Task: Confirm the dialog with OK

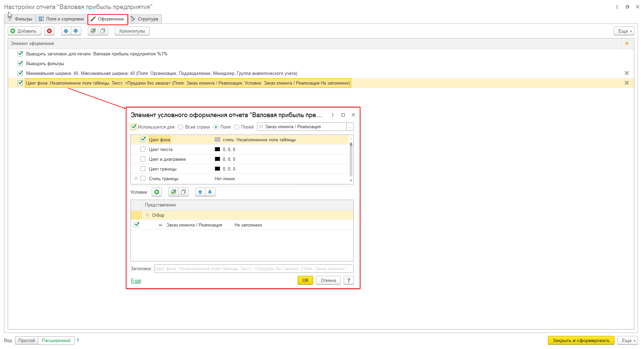Action: pos(305,280)
